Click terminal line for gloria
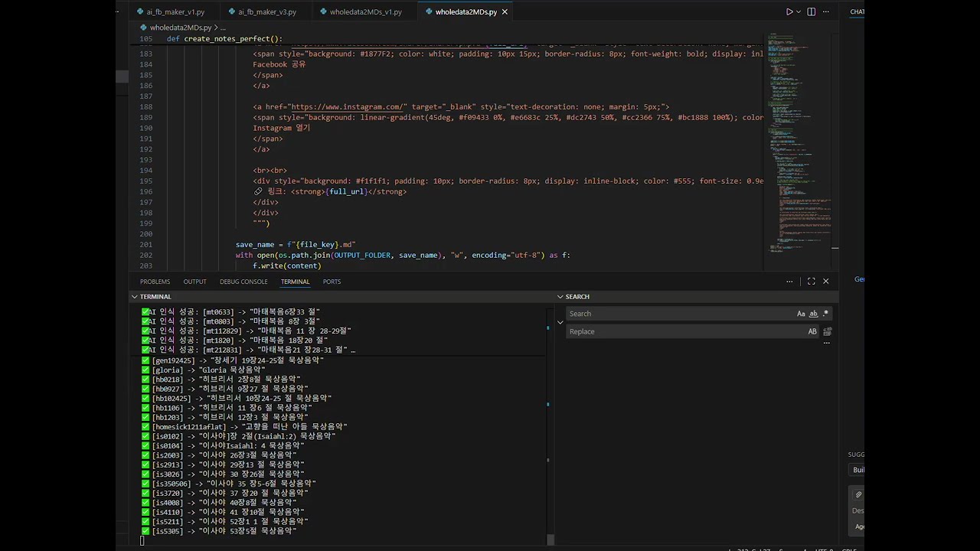 [x=203, y=370]
